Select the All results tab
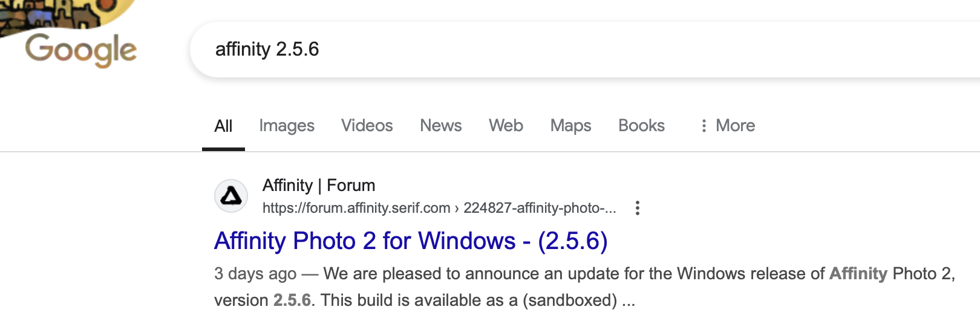 click(x=223, y=126)
